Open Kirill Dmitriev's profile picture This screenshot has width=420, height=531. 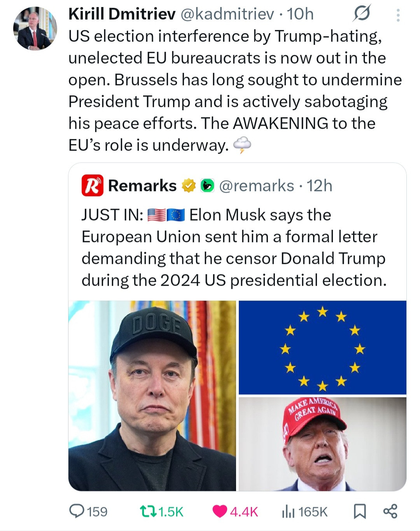point(35,28)
